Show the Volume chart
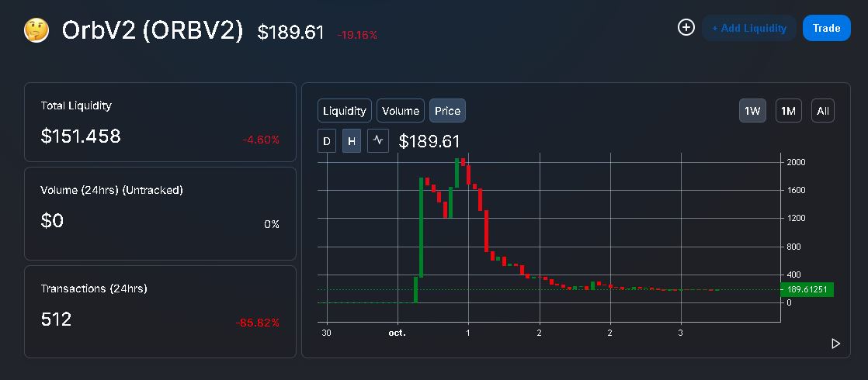This screenshot has width=868, height=380. click(x=401, y=111)
